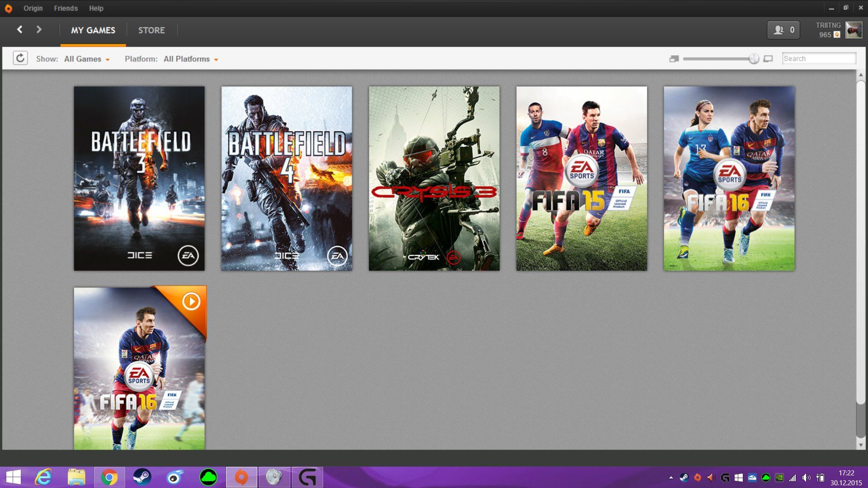This screenshot has height=488, width=868.
Task: Click the small tiles view icon
Action: click(x=674, y=59)
